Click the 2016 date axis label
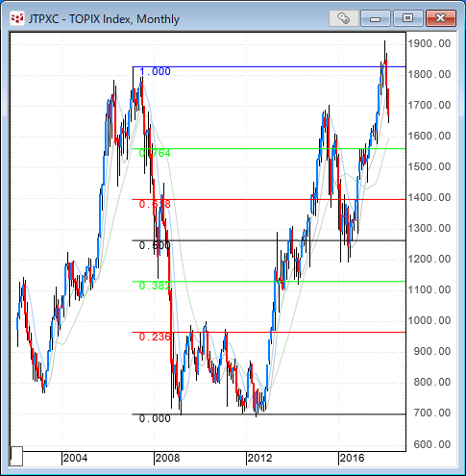This screenshot has height=476, width=466. pos(352,458)
